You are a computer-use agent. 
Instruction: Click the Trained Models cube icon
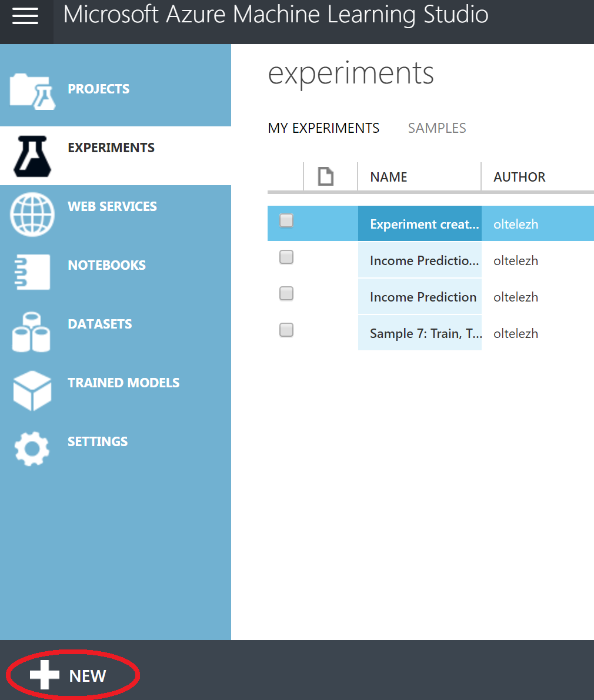[x=32, y=391]
